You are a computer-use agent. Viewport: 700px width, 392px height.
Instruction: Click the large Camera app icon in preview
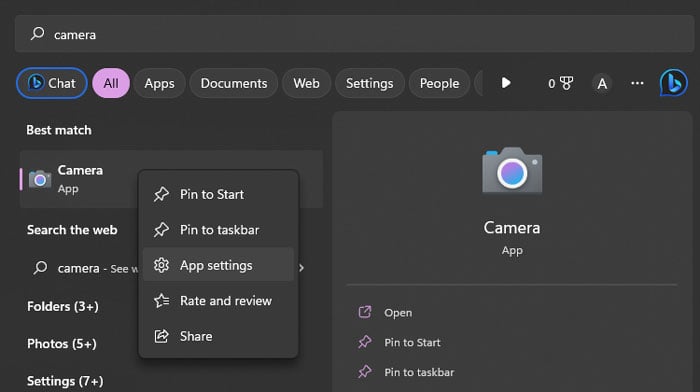tap(512, 170)
